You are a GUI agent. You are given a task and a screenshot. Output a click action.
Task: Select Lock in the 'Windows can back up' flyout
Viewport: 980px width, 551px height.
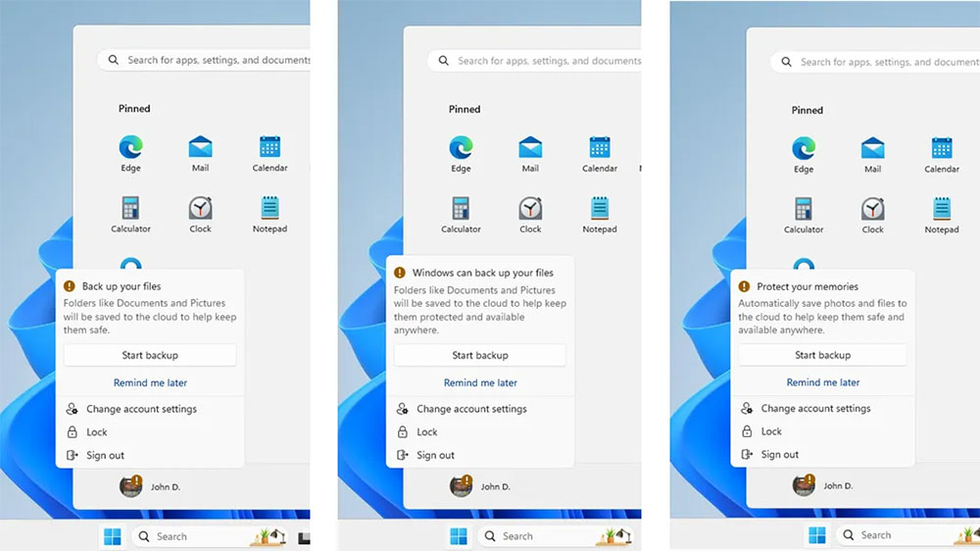click(x=480, y=432)
